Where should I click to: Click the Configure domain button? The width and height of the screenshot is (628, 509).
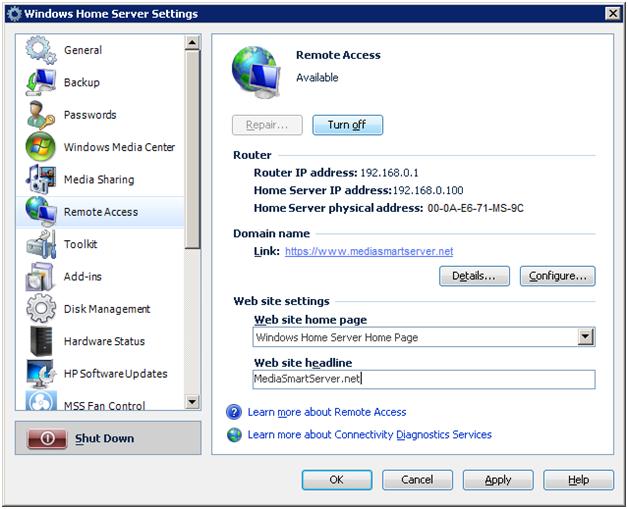pyautogui.click(x=558, y=276)
